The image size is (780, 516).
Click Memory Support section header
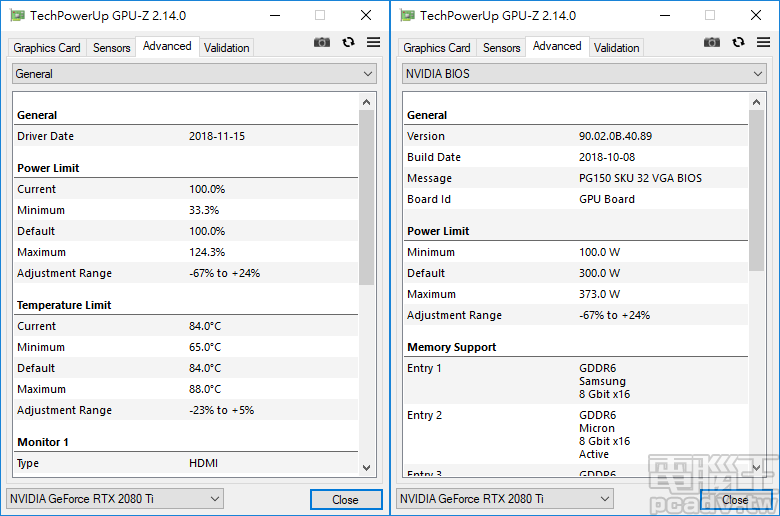[x=452, y=347]
